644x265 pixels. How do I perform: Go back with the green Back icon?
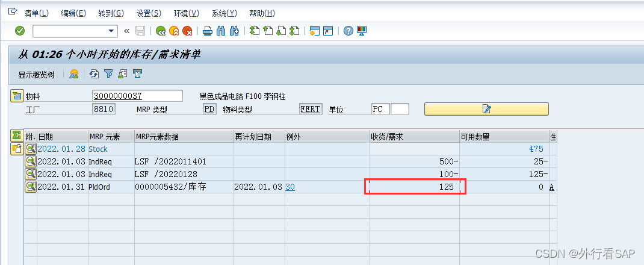click(x=161, y=31)
